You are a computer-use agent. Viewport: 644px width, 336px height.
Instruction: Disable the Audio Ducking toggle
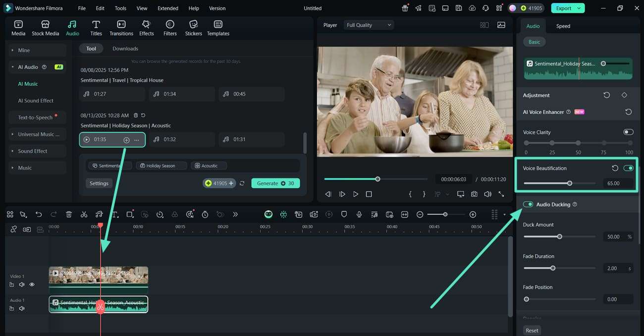(528, 204)
